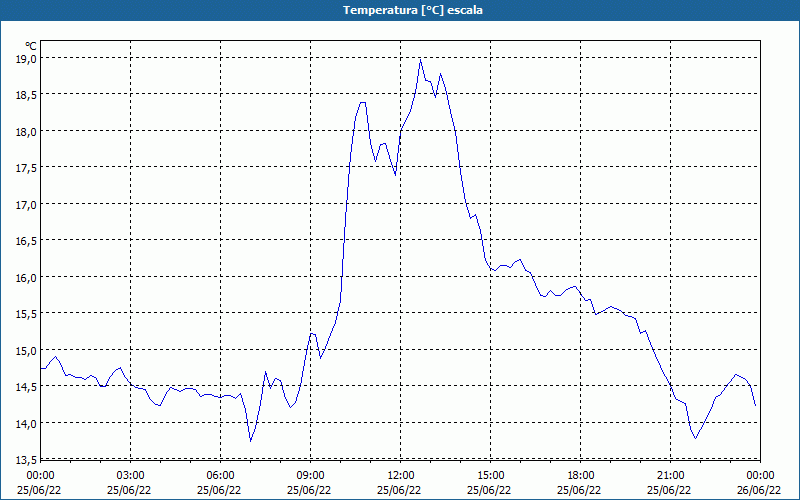Select the 15:00 time axis label
800x500 pixels.
click(x=490, y=476)
